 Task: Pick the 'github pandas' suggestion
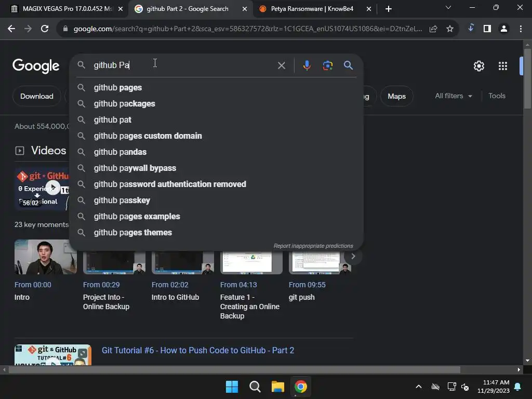[x=216, y=152]
